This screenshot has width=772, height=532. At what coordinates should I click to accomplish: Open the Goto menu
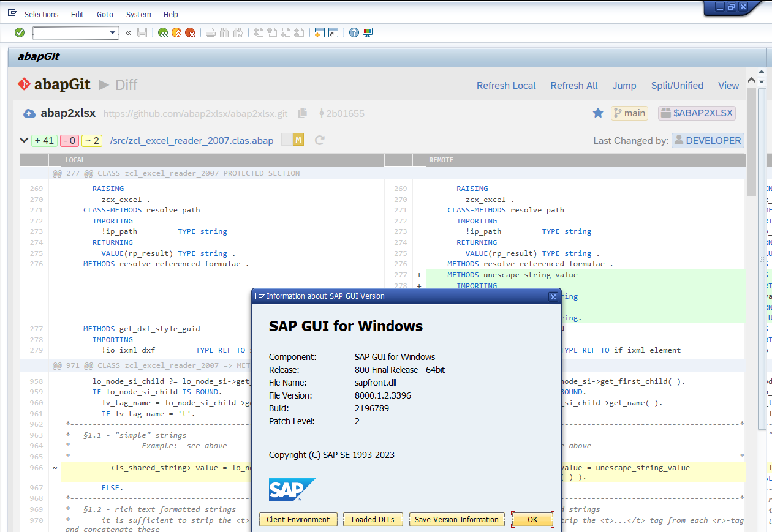(x=105, y=14)
